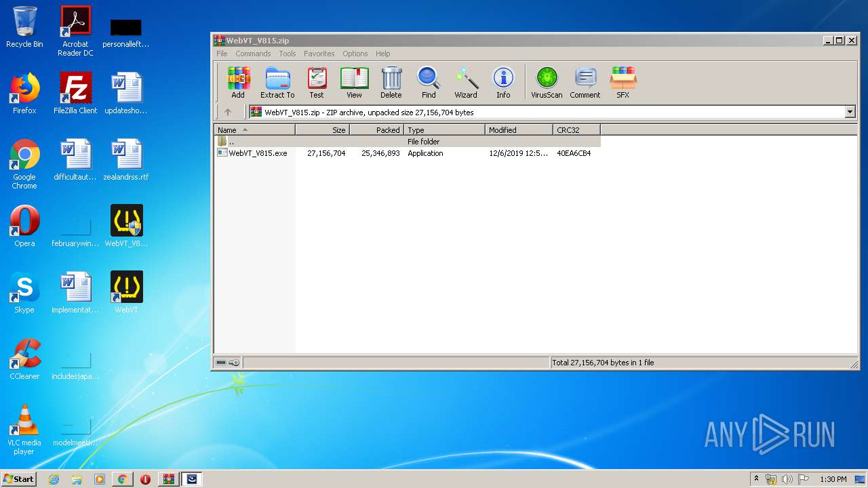Screen dimensions: 868x488
Task: Select the CCleaner desktop icon
Action: point(24,359)
